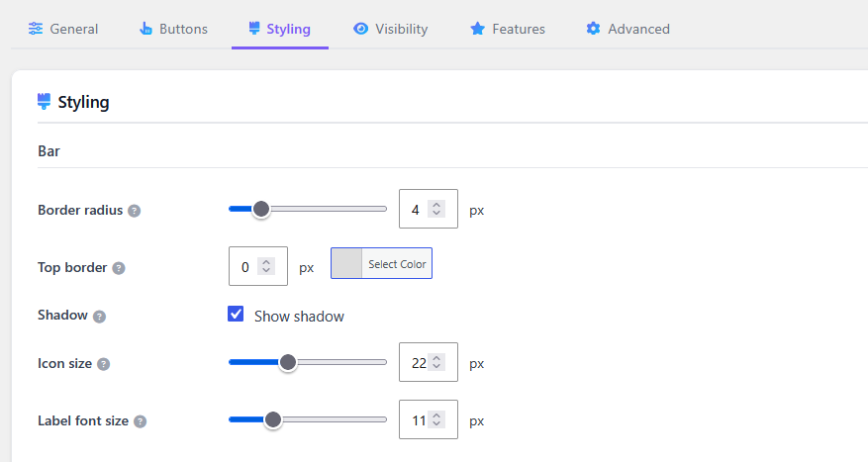Increase Border radius with stepper up arrow
This screenshot has width=868, height=462.
pos(436,205)
